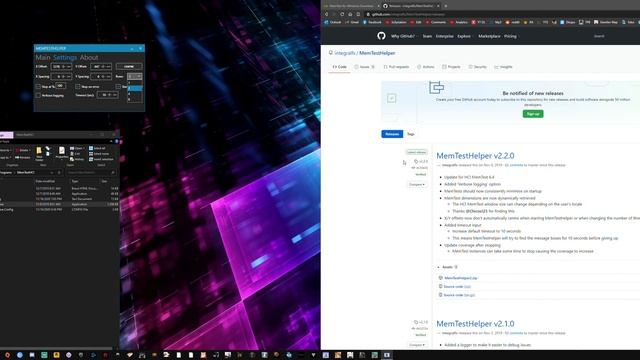This screenshot has width=640, height=360.
Task: Open Properties in File Explorer ribbon
Action: click(x=62, y=153)
